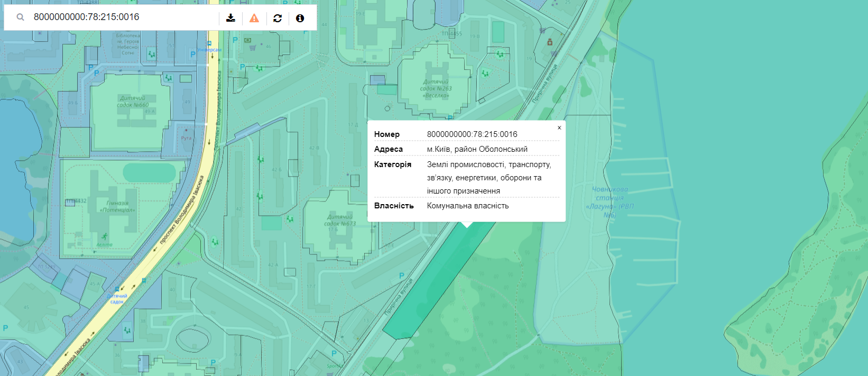This screenshot has height=376, width=868.
Task: Click the Дитячий садок bus stop label
Action: 117,299
